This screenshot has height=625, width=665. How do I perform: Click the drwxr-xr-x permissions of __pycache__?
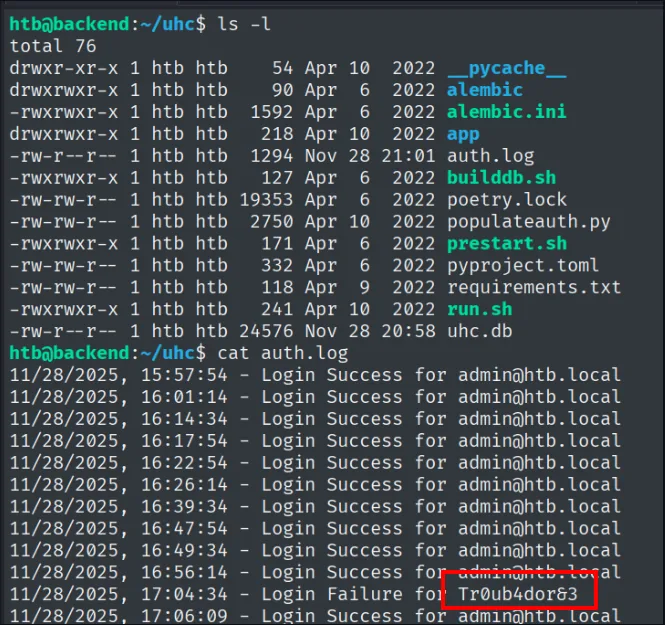[64, 68]
